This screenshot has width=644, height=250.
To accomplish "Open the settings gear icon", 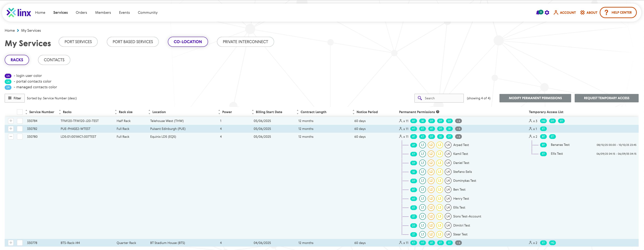I will [547, 12].
